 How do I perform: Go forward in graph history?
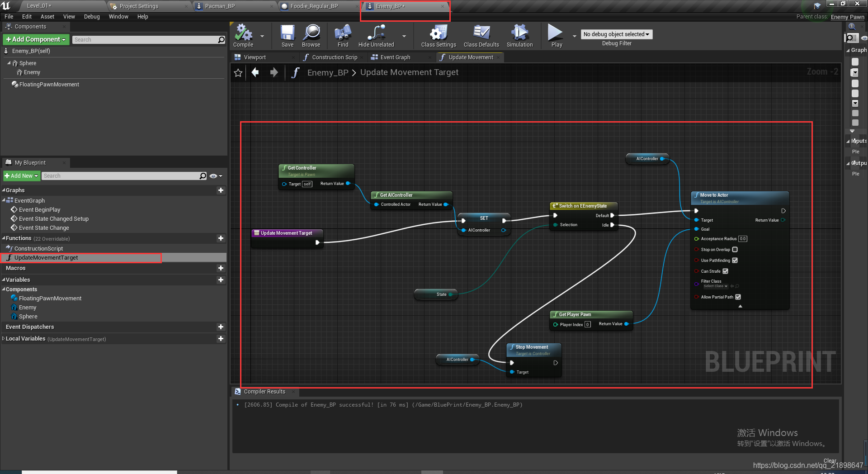274,72
